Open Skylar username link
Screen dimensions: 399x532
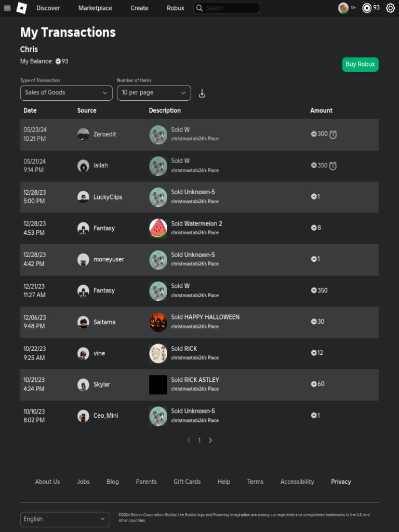[101, 384]
